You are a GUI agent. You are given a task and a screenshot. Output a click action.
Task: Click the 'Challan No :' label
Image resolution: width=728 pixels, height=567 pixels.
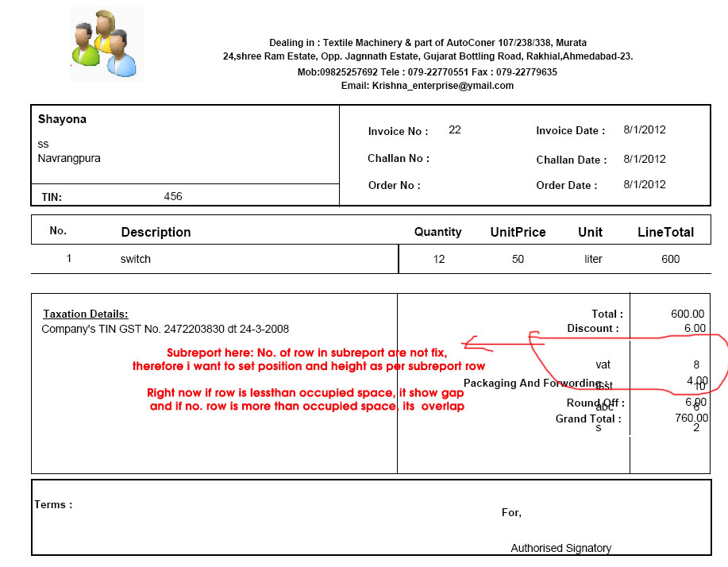coord(399,158)
